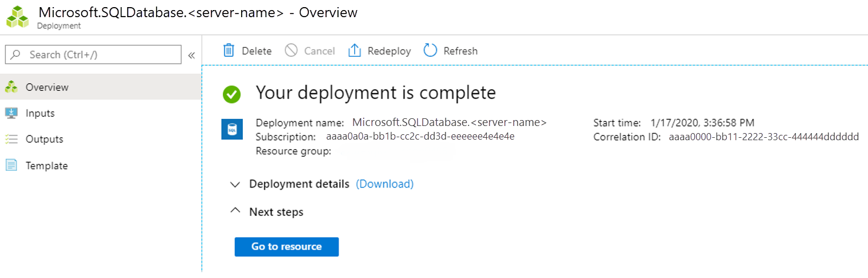Open the Template menu item
This screenshot has width=868, height=278.
tap(100, 165)
